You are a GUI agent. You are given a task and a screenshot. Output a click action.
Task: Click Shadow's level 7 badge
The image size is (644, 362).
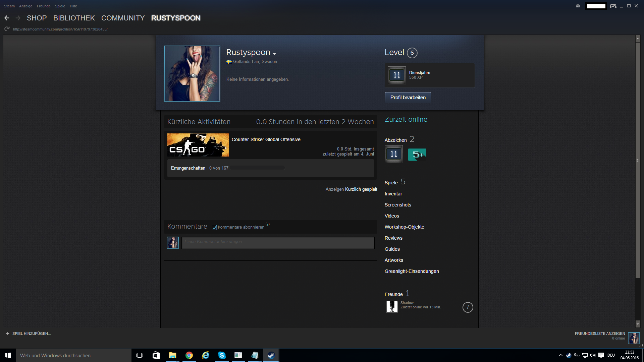468,307
